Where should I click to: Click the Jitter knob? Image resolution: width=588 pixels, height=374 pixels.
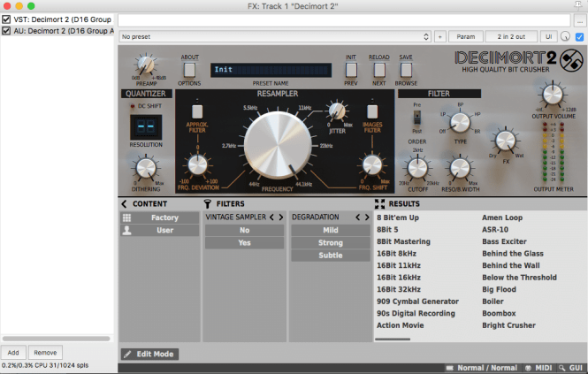click(x=337, y=111)
